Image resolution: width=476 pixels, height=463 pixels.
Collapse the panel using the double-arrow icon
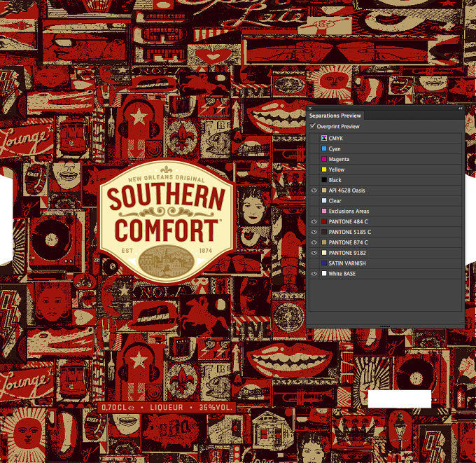[460, 108]
